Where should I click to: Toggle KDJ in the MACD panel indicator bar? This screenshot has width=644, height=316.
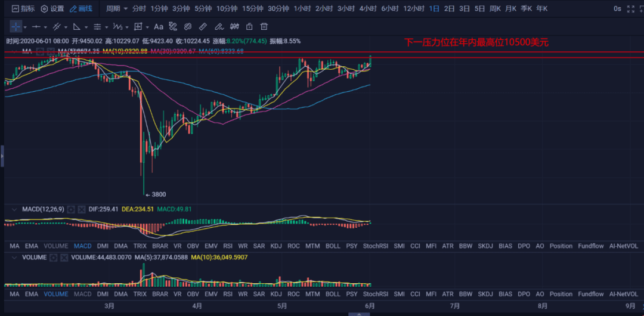click(276, 246)
